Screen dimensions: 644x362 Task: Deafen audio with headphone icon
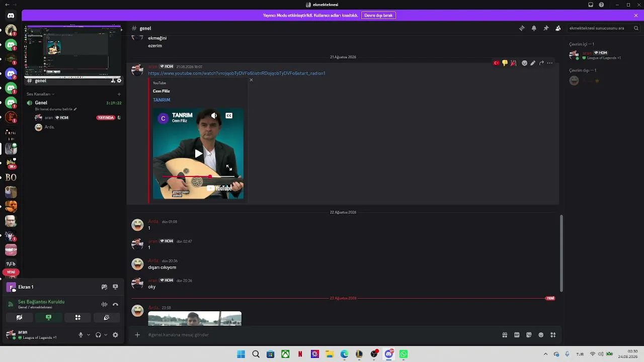[98, 335]
